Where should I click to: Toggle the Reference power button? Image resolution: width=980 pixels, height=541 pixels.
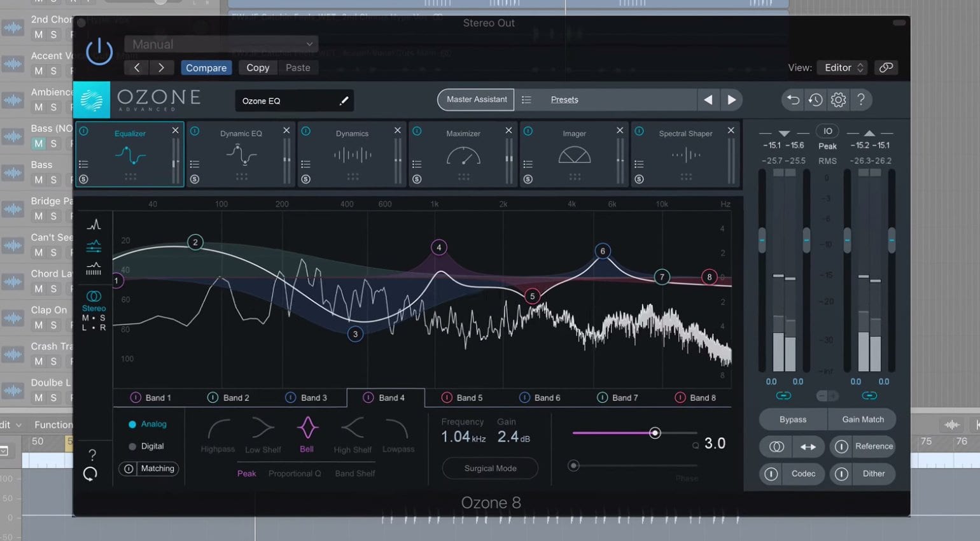pyautogui.click(x=841, y=447)
